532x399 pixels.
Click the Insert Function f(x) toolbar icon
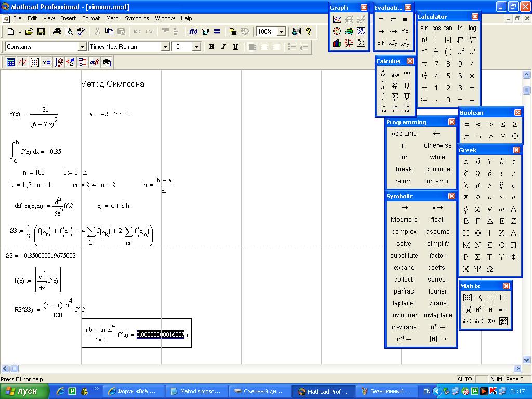(193, 32)
